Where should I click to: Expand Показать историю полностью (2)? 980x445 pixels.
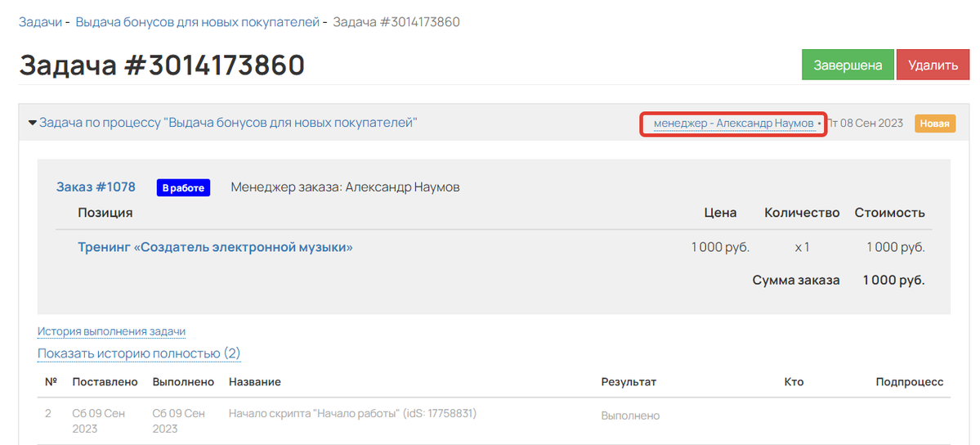(139, 353)
